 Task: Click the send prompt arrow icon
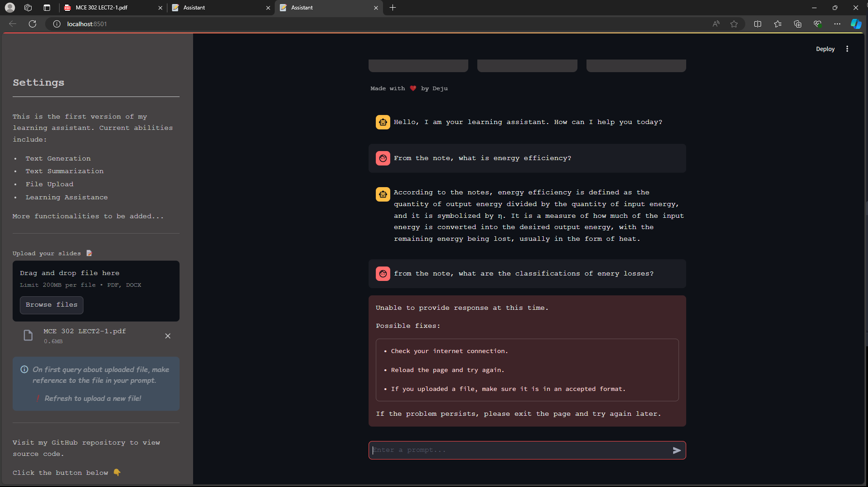click(x=676, y=450)
